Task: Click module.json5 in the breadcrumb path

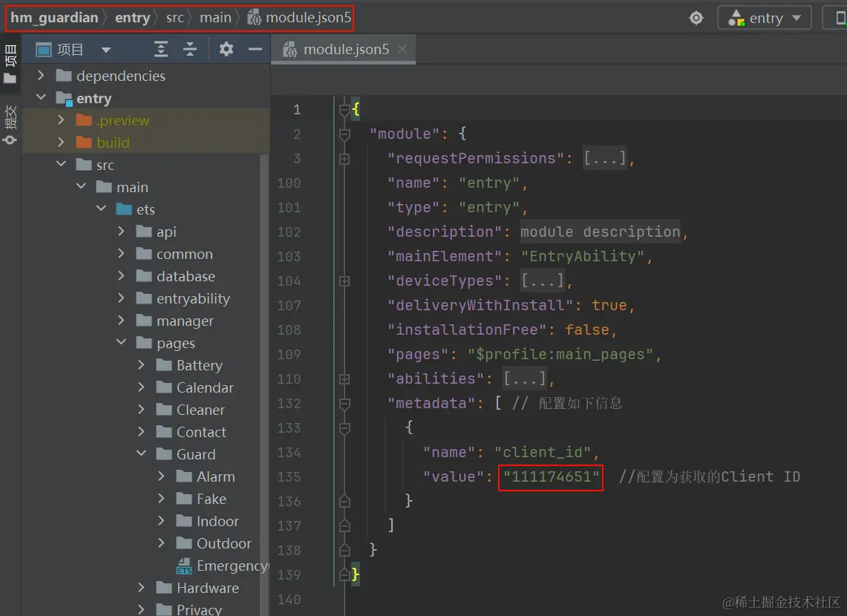Action: click(x=300, y=17)
